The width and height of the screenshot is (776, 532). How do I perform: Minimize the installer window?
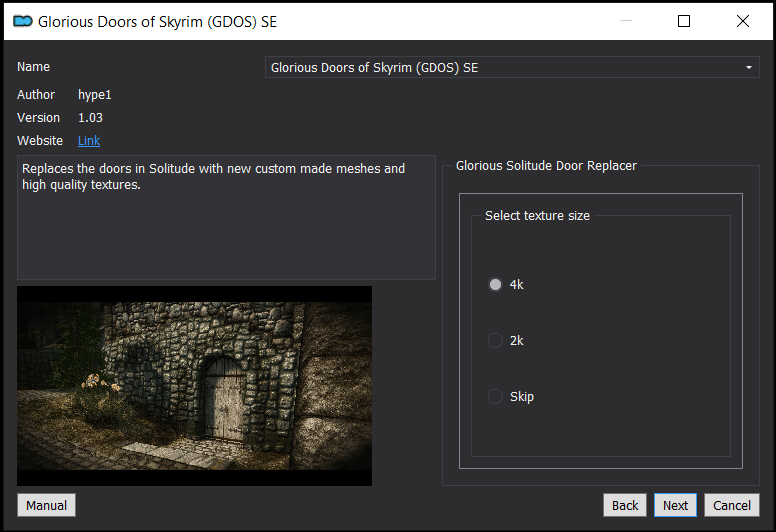[626, 21]
